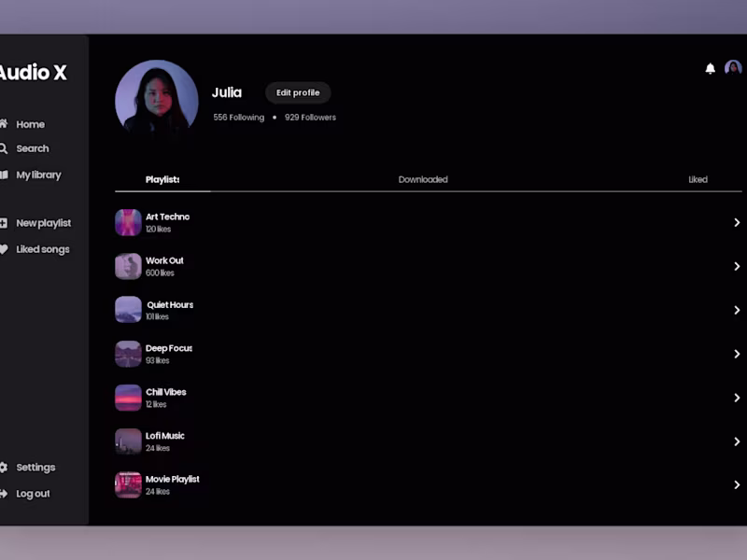Open the Settings gear icon
The height and width of the screenshot is (560, 747).
(4, 468)
